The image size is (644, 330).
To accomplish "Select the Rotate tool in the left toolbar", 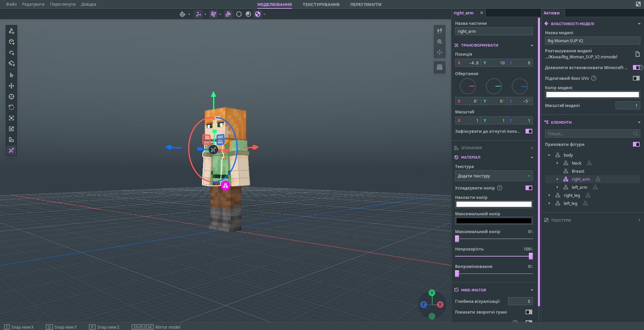I will click(x=11, y=107).
